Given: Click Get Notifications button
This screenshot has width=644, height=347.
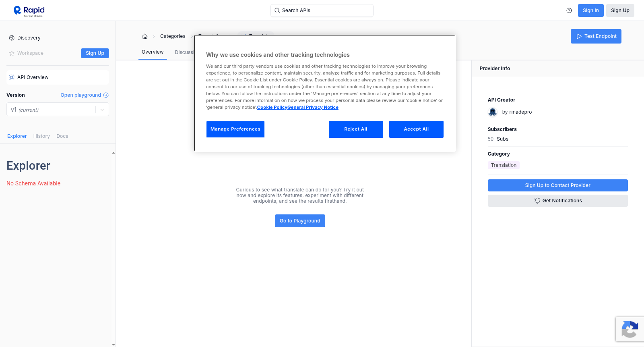Looking at the screenshot, I should 558,201.
